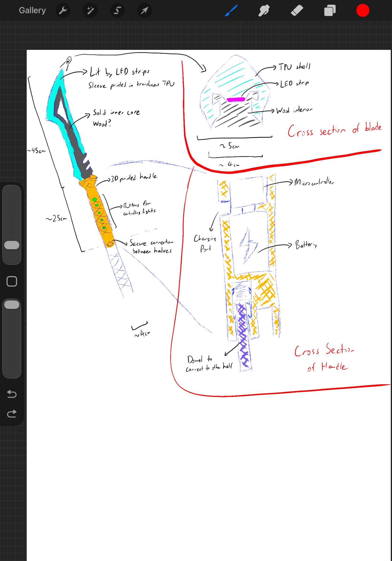Click the 'TPU shell' label text
This screenshot has width=392, height=561.
[x=295, y=66]
